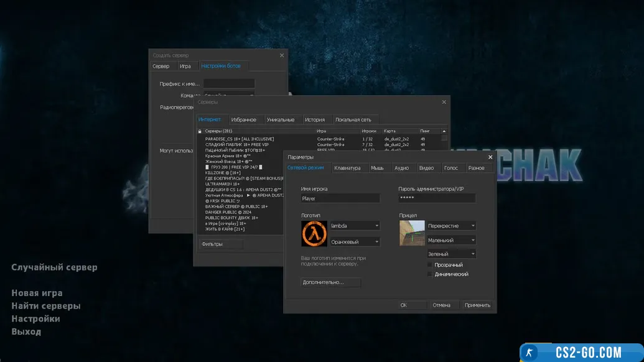Close the Серверы window

click(444, 102)
